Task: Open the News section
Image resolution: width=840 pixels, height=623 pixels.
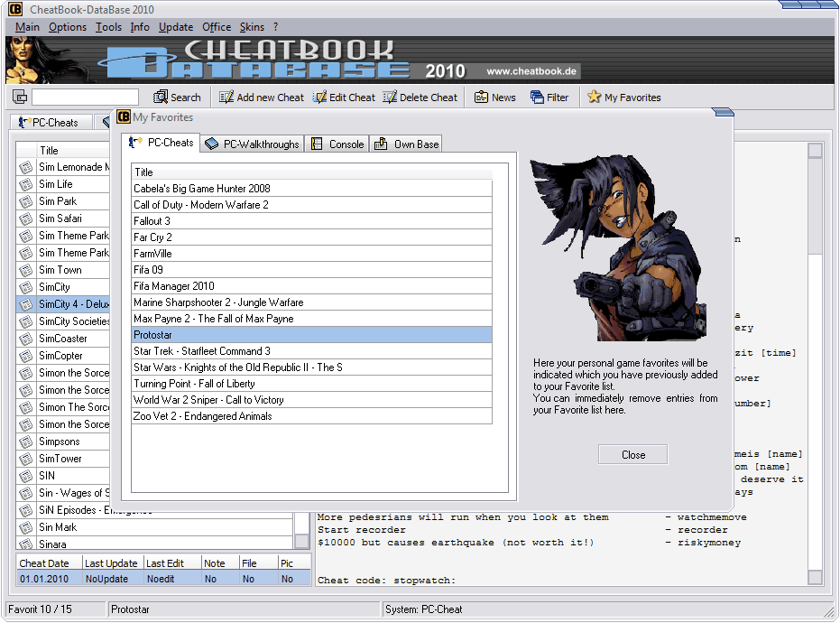Action: (482, 98)
